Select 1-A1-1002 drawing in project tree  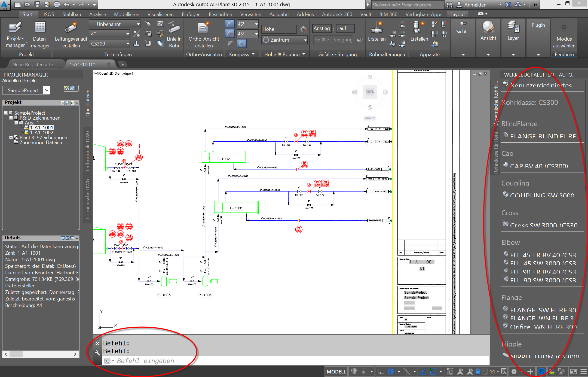coord(41,133)
